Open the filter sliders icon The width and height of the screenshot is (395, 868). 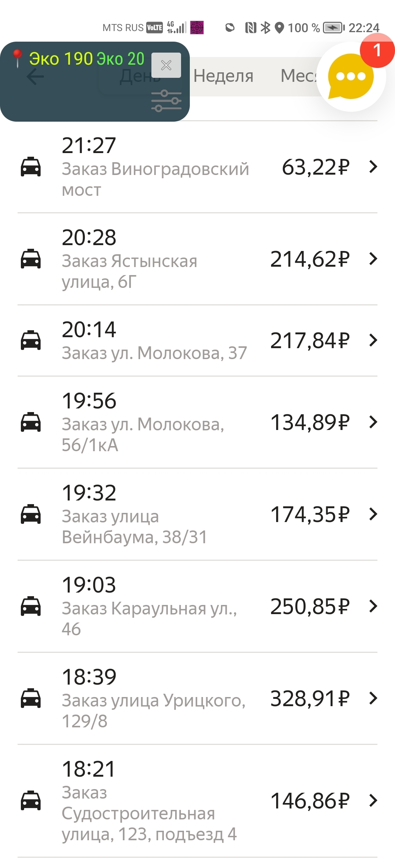[x=166, y=100]
